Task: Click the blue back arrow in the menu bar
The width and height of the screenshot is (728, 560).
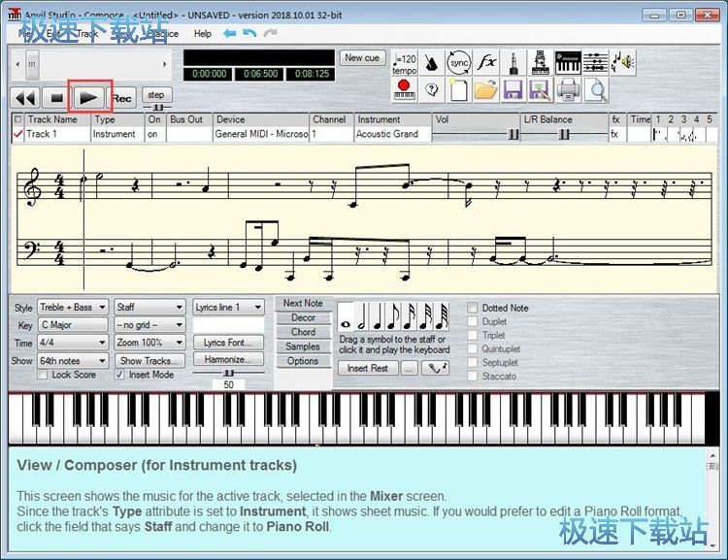Action: pyautogui.click(x=230, y=33)
